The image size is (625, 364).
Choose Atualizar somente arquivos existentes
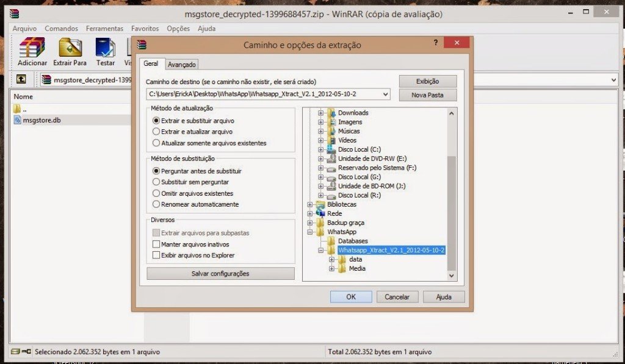tap(156, 143)
